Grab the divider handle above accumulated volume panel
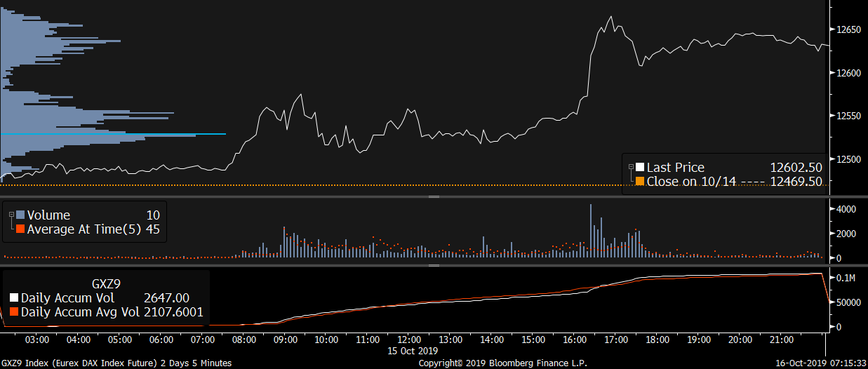Screen dimensions: 868x369 coord(434,265)
